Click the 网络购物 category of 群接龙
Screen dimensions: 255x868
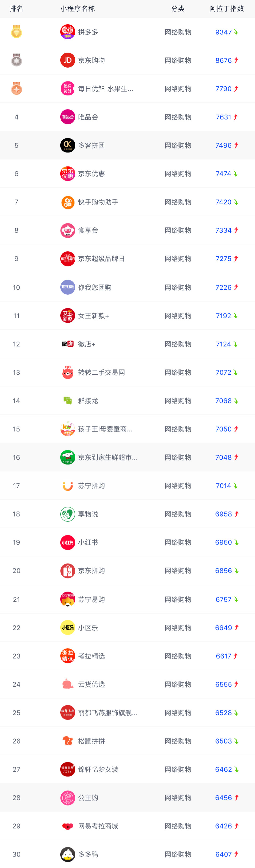[178, 401]
